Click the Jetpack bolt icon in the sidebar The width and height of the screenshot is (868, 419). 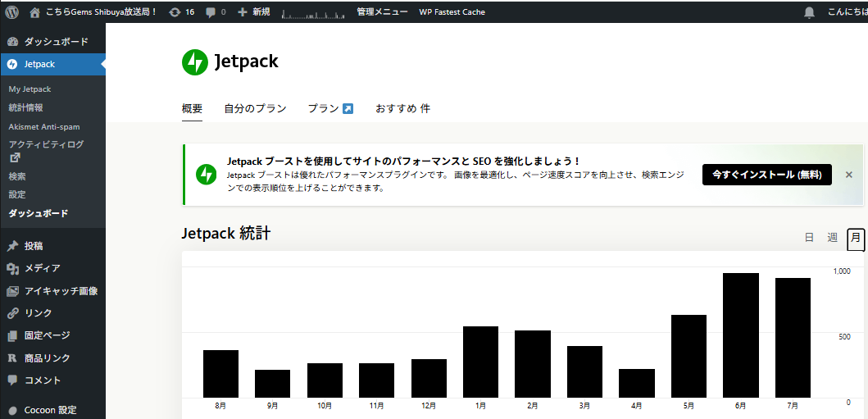coord(13,64)
